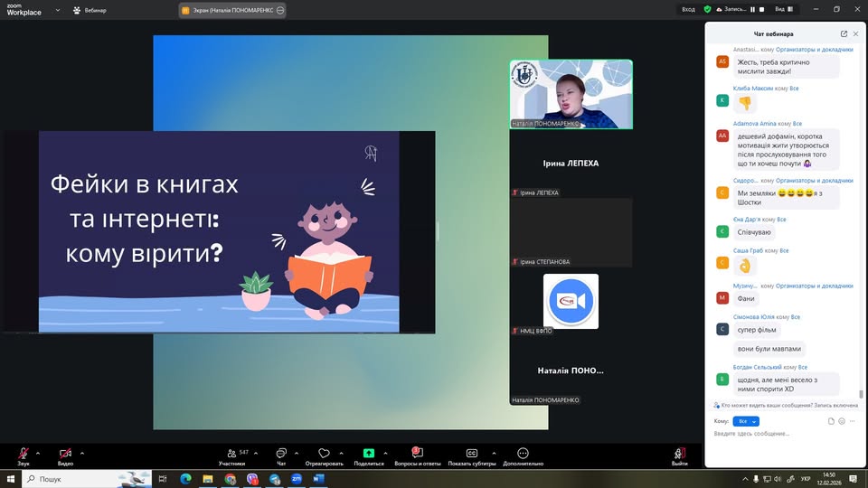Click the file attachment icon in chat
Viewport: 868px width, 488px height.
click(831, 421)
